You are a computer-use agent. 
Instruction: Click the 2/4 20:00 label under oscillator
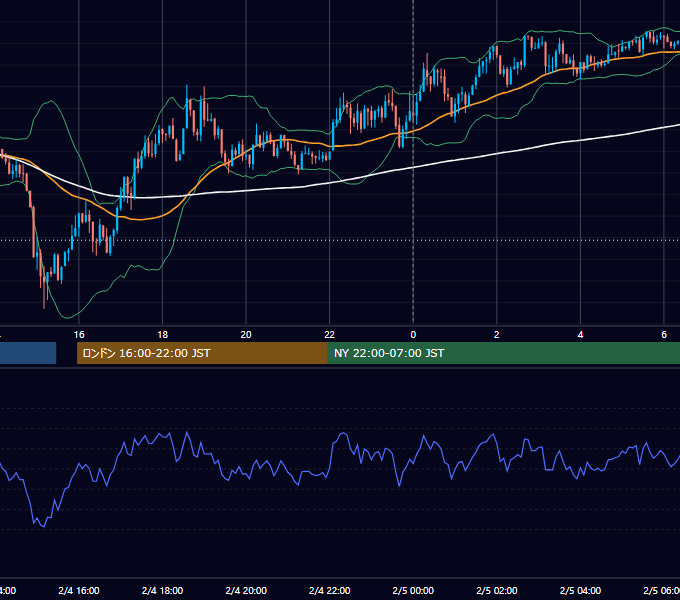click(x=246, y=590)
